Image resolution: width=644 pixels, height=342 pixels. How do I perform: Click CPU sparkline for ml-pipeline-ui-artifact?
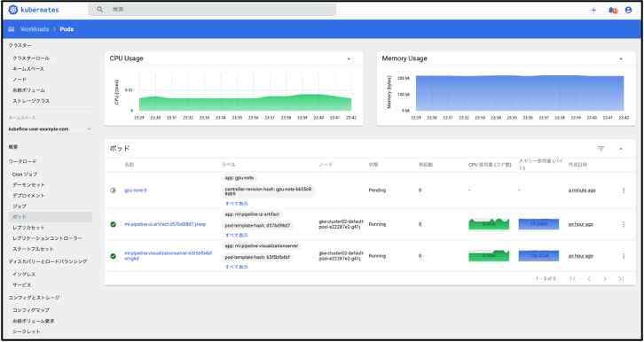pyautogui.click(x=489, y=224)
